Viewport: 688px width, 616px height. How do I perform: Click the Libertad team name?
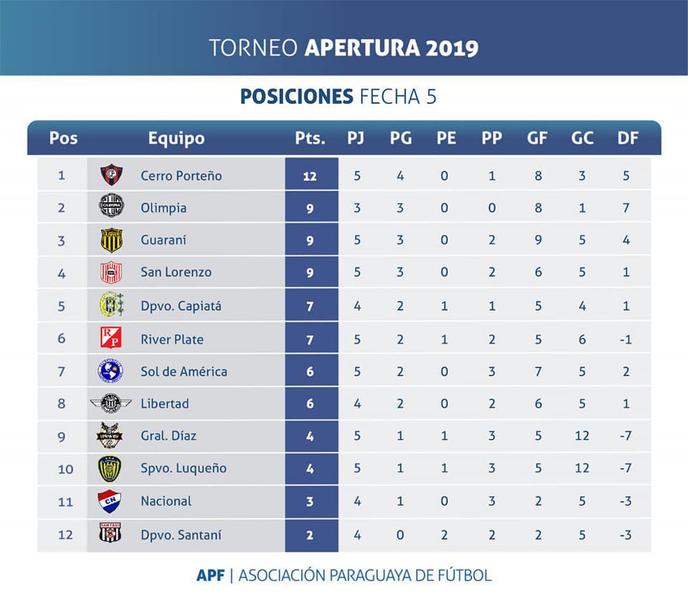[165, 404]
